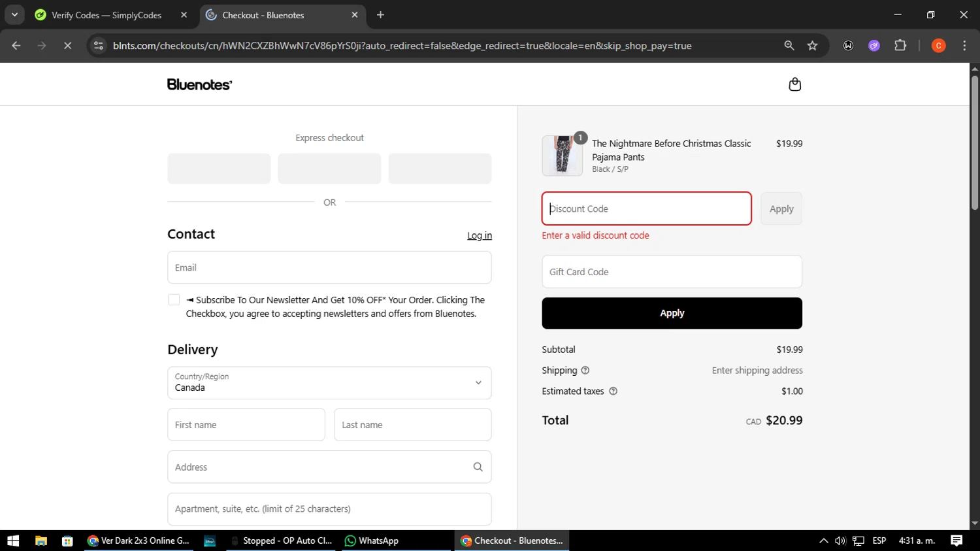
Task: Open the browser extensions puzzle icon
Action: pos(900,46)
